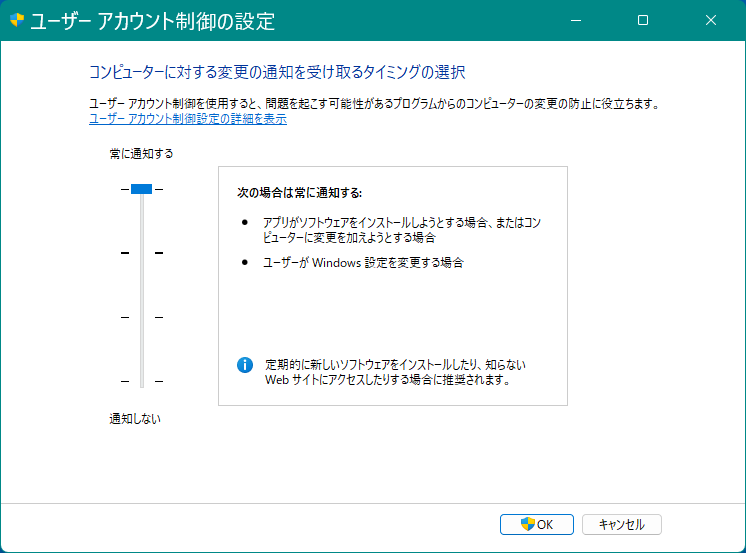This screenshot has height=553, width=746.
Task: Click the OK button with shield
Action: click(537, 524)
